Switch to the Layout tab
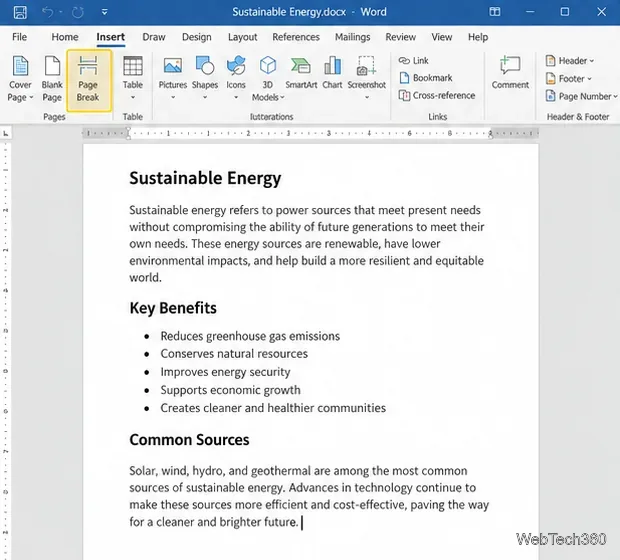The height and width of the screenshot is (560, 620). click(242, 37)
